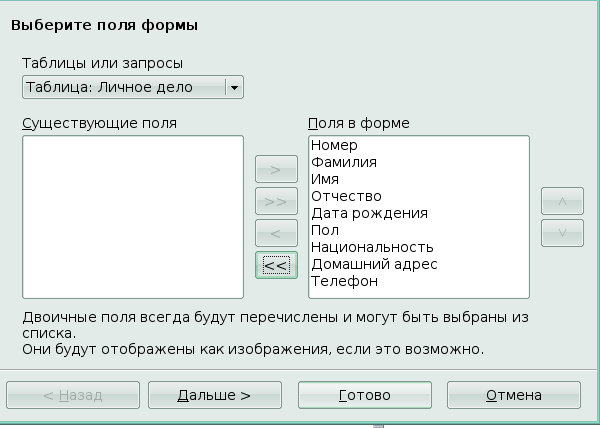Pick the 'Дата рождения' field

(x=369, y=213)
